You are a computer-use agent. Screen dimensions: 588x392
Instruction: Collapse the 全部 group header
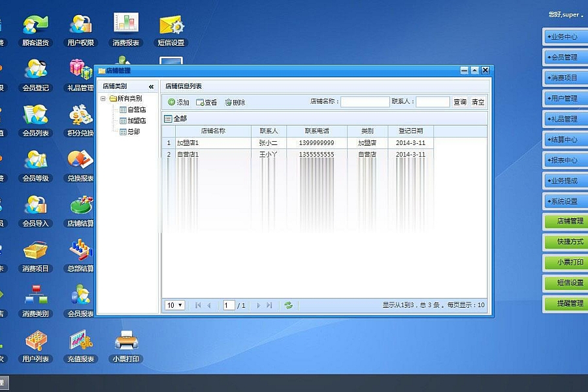168,119
